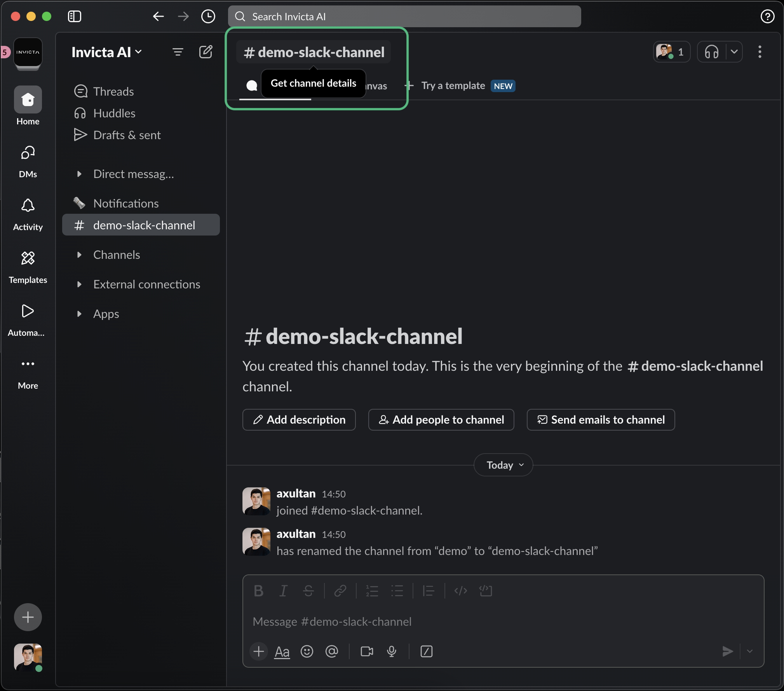Click the emoji picker icon
784x691 pixels.
click(307, 651)
